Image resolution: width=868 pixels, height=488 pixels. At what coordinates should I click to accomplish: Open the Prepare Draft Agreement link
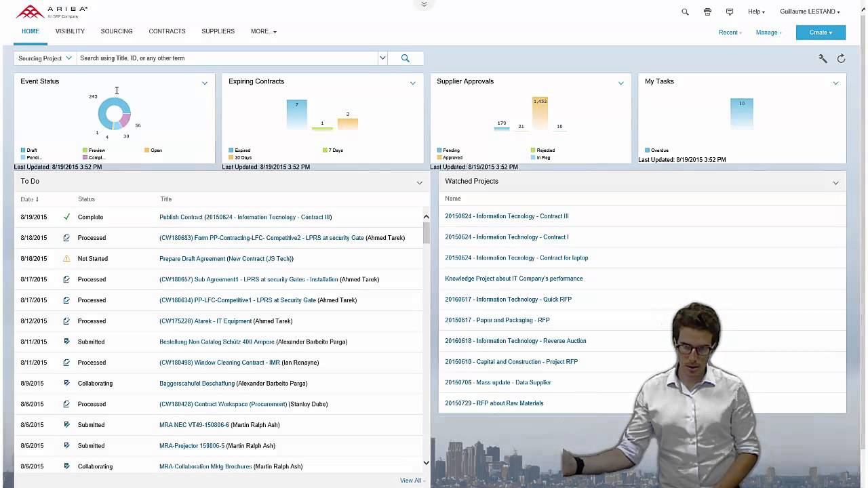coord(226,258)
